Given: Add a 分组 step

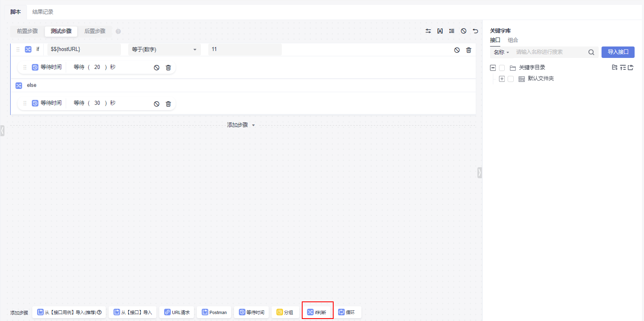Looking at the screenshot, I should [x=285, y=312].
